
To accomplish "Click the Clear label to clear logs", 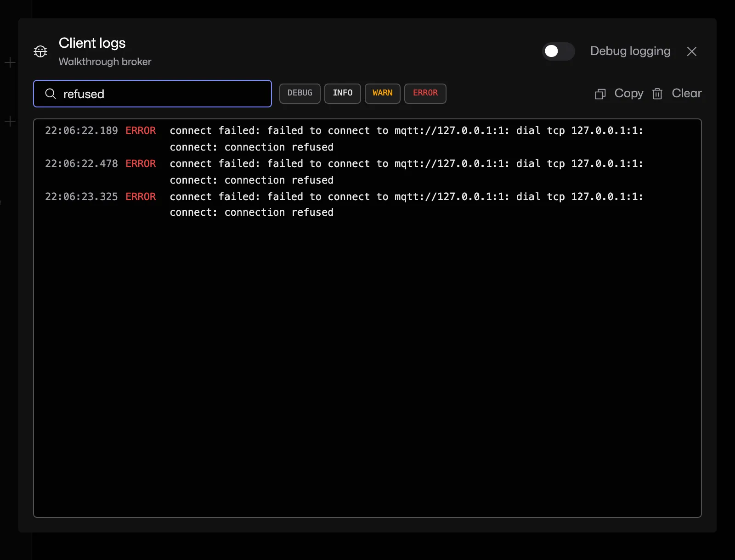I will 687,93.
